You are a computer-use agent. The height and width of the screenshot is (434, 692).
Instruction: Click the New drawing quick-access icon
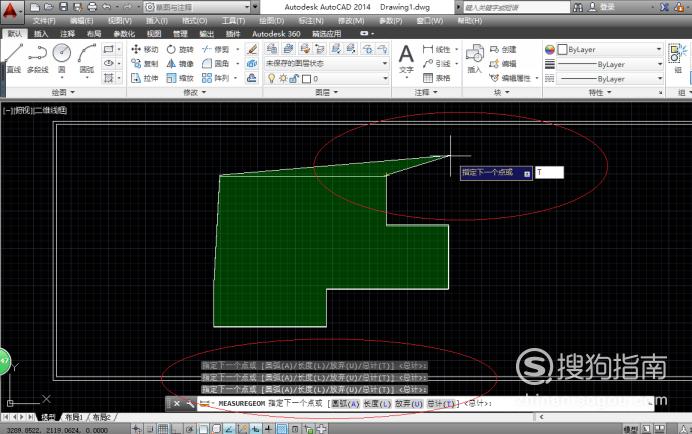[35, 7]
